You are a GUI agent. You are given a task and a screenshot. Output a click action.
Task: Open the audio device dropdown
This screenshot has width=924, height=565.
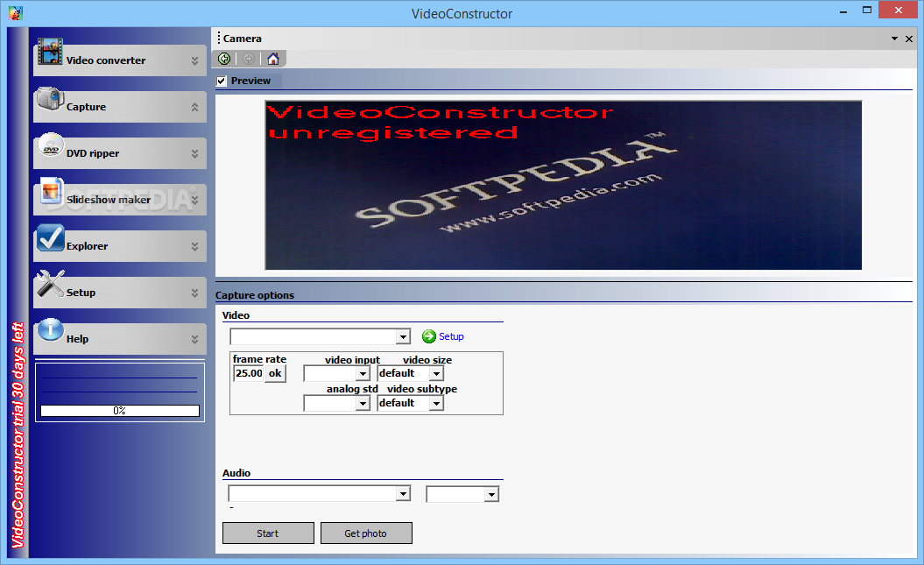click(x=403, y=494)
